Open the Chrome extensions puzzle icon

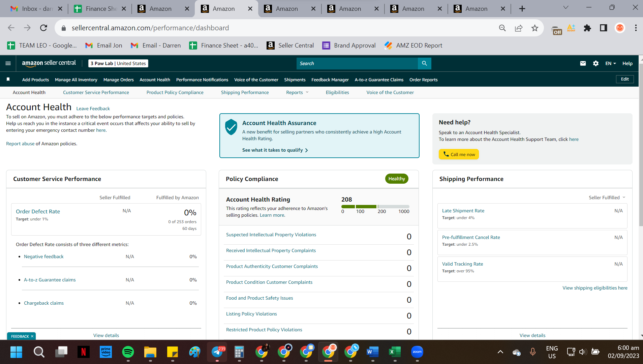point(587,28)
